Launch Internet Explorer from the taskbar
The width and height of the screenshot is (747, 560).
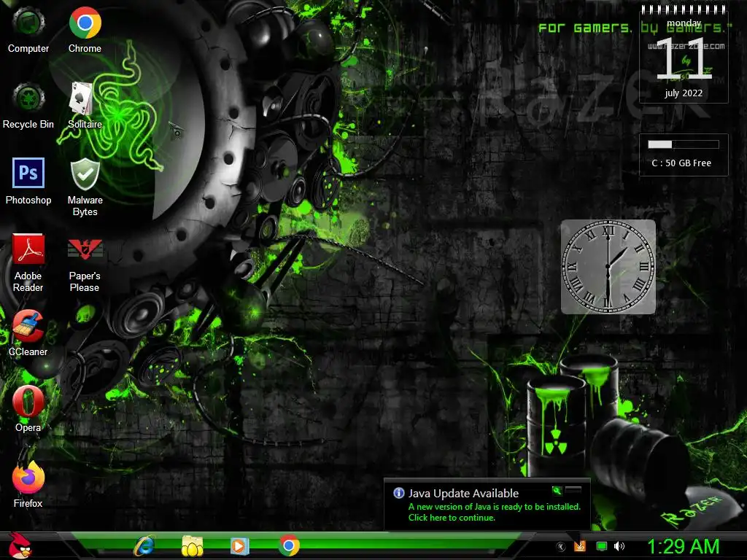tap(144, 545)
